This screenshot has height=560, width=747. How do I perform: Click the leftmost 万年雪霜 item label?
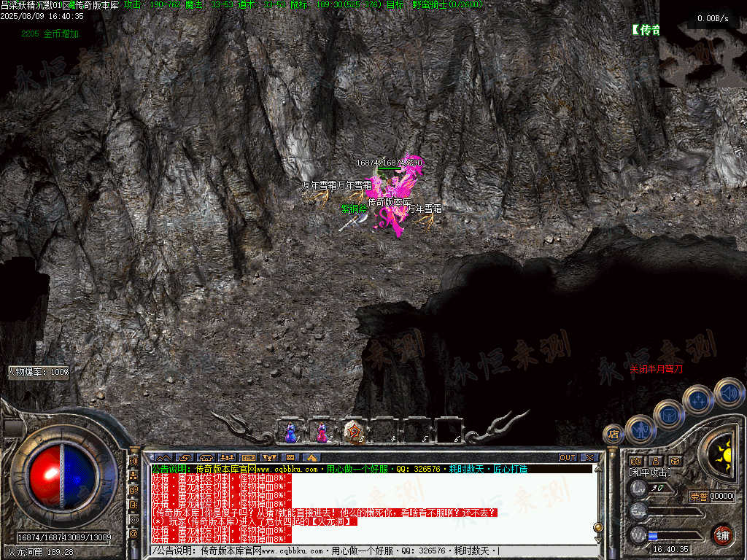point(319,186)
